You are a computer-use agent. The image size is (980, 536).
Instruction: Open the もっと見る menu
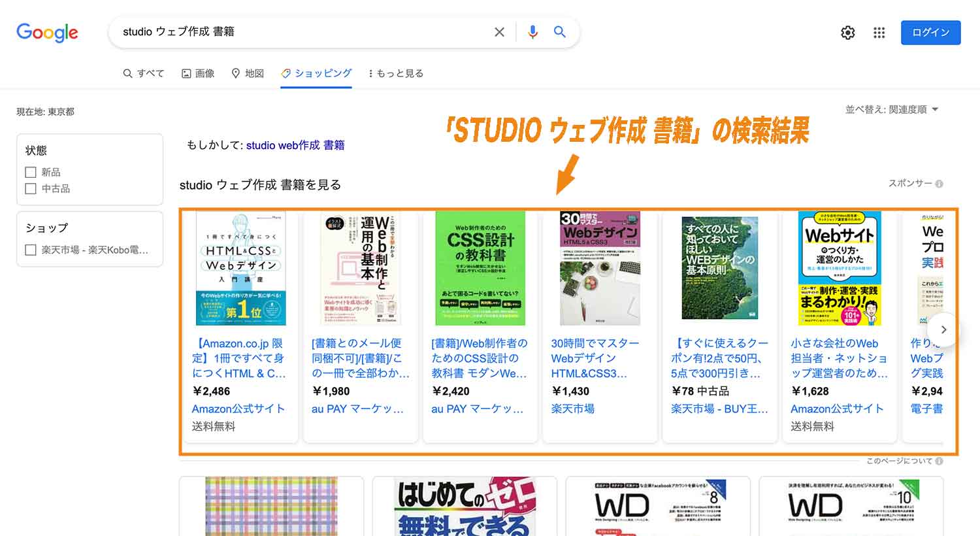click(x=396, y=73)
